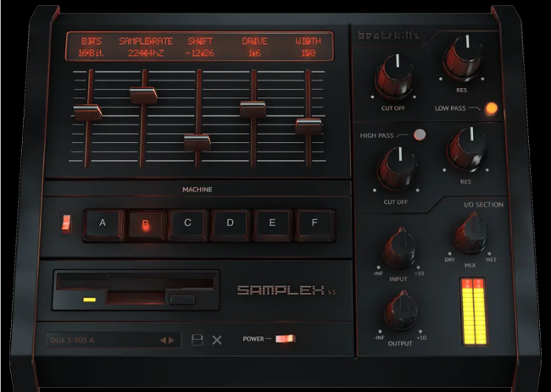Click the beatskillz brand logo
551x392 pixels.
pyautogui.click(x=388, y=36)
